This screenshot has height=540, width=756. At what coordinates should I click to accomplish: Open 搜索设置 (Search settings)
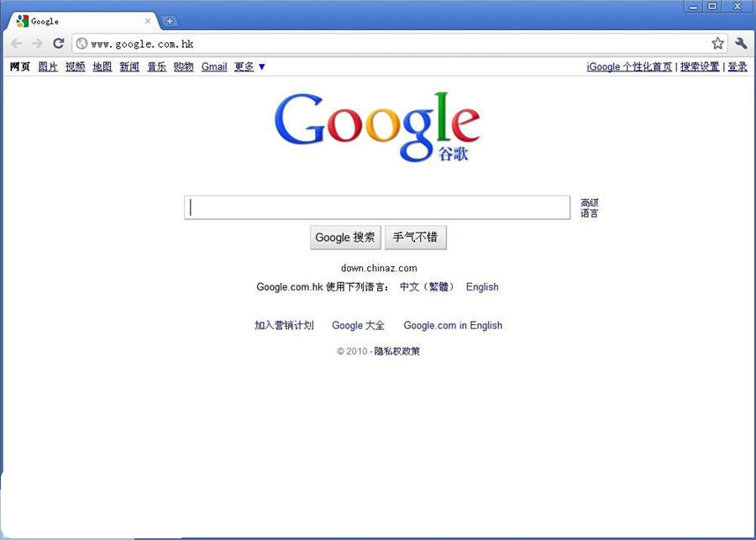click(700, 67)
